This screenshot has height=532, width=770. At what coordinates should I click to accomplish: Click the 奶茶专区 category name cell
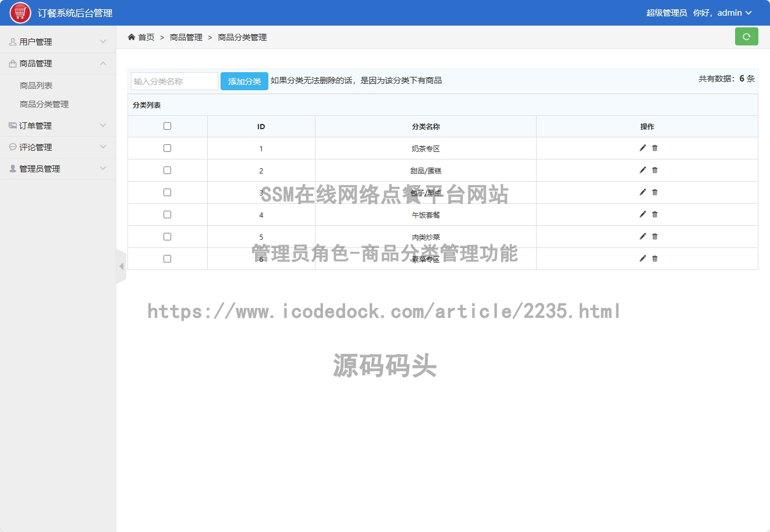click(425, 148)
